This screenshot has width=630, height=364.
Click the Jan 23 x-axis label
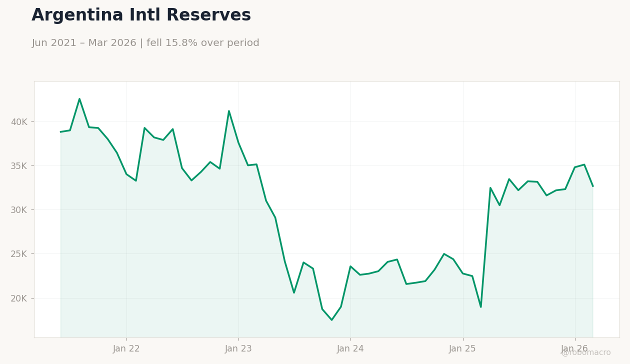pos(238,349)
